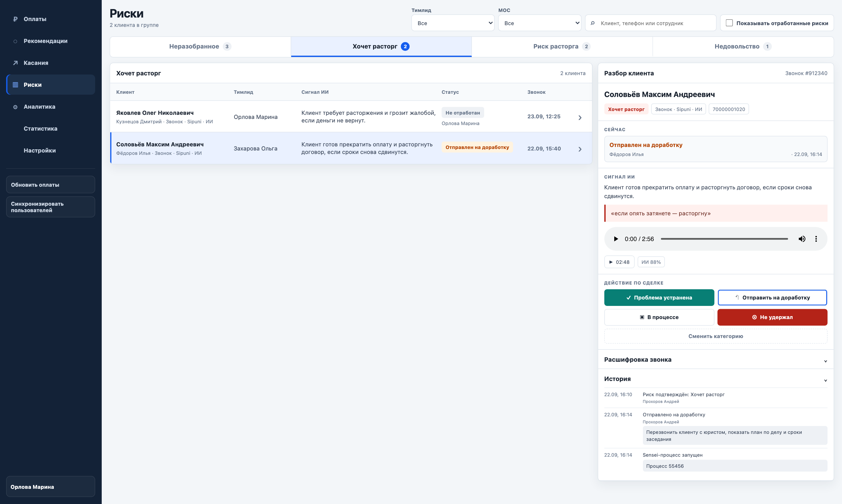Image resolution: width=842 pixels, height=504 pixels.
Task: Click search magnifier icon in filter field
Action: click(593, 23)
